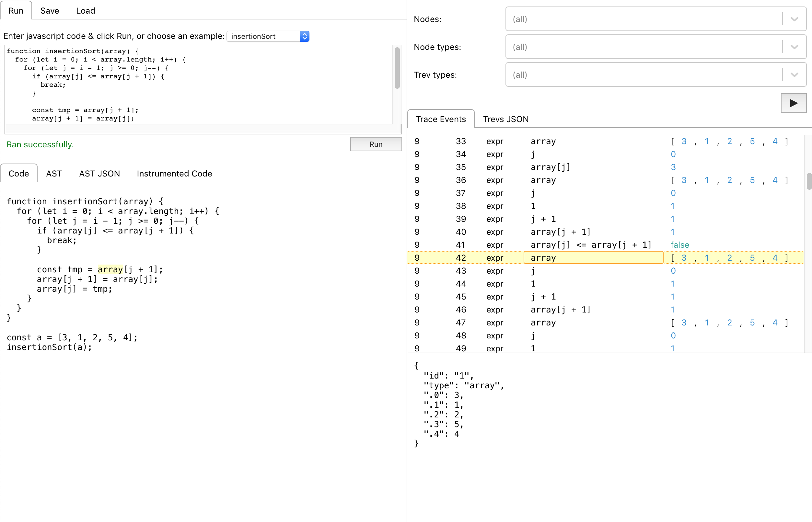Image resolution: width=812 pixels, height=522 pixels.
Task: Click the chevron on the Trev types dropdown
Action: tap(794, 74)
